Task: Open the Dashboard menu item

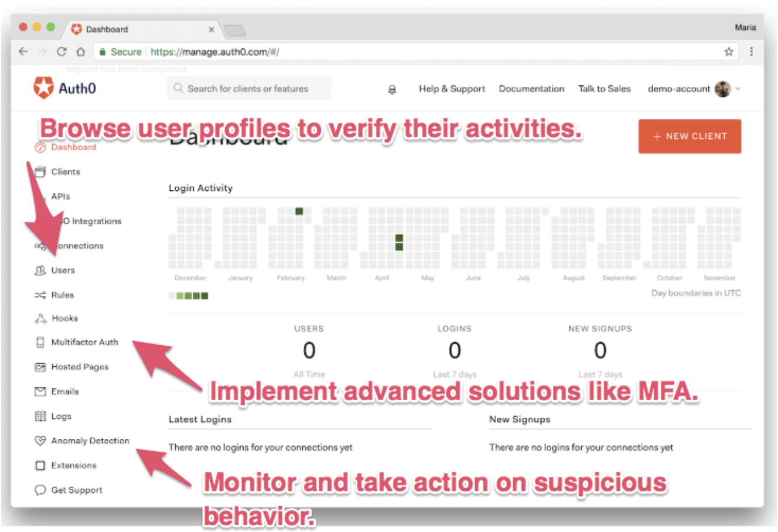Action: coord(73,147)
